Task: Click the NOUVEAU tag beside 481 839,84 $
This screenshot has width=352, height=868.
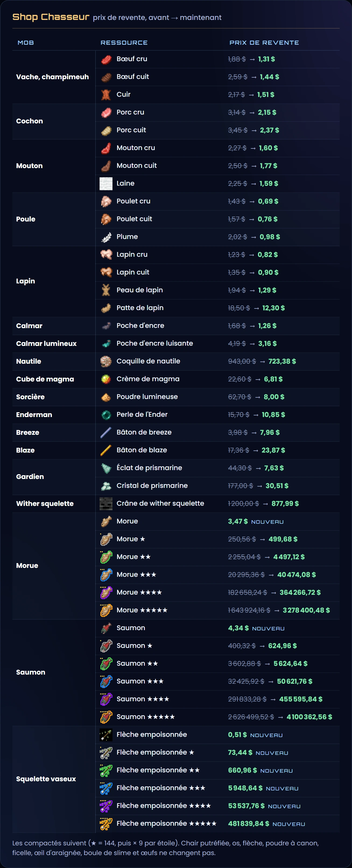Action: [289, 824]
